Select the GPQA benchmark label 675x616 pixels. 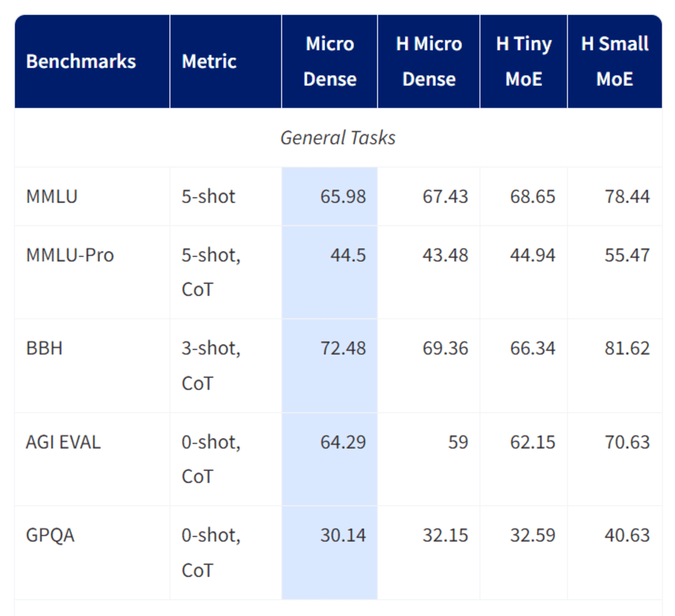point(50,535)
